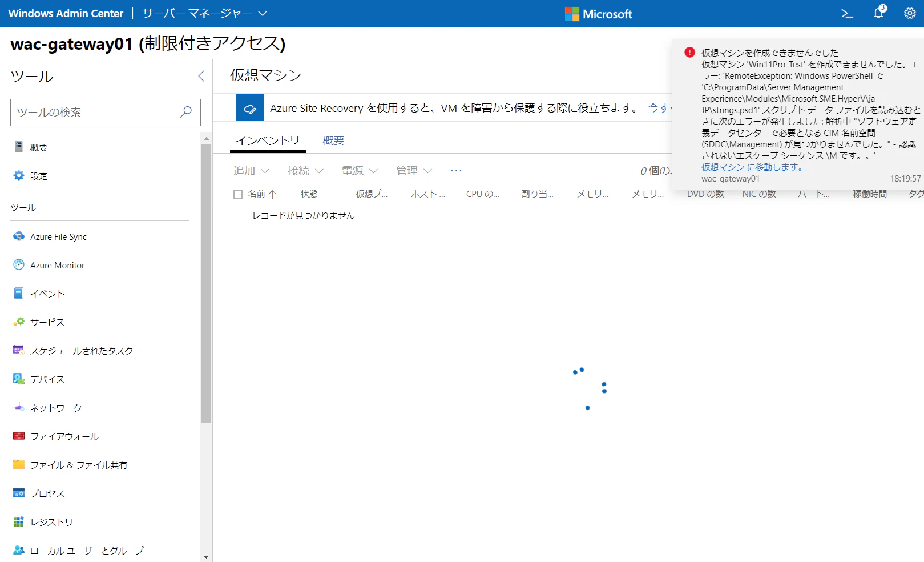
Task: Open the Azure File Sync tool label
Action: 58,236
